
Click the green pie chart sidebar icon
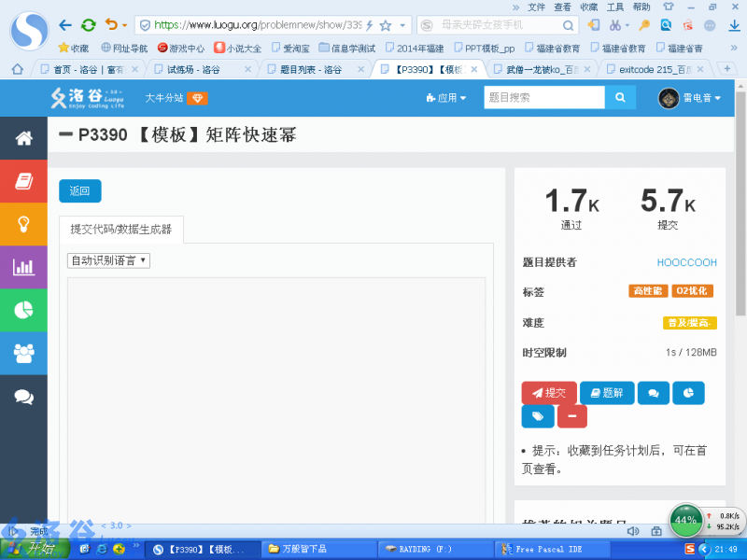23,310
